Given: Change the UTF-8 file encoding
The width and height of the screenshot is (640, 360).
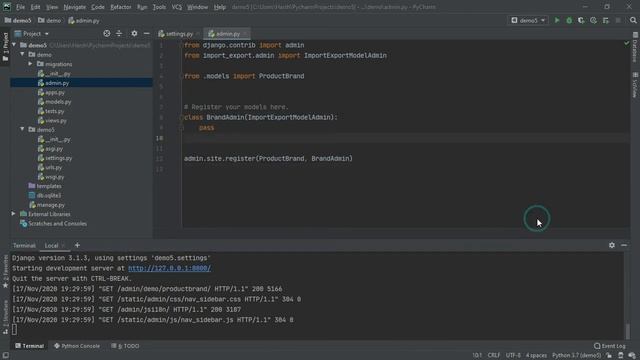Looking at the screenshot, I should [513, 355].
